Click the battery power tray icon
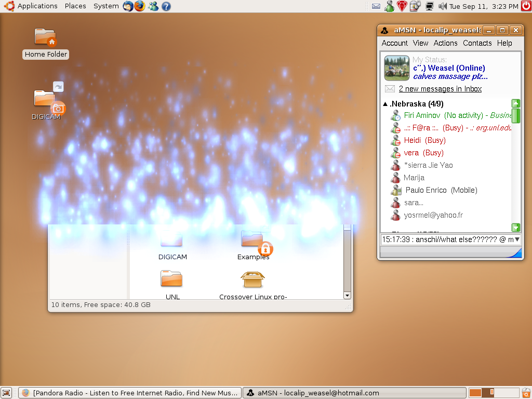Image resolution: width=532 pixels, height=399 pixels. pyautogui.click(x=415, y=6)
